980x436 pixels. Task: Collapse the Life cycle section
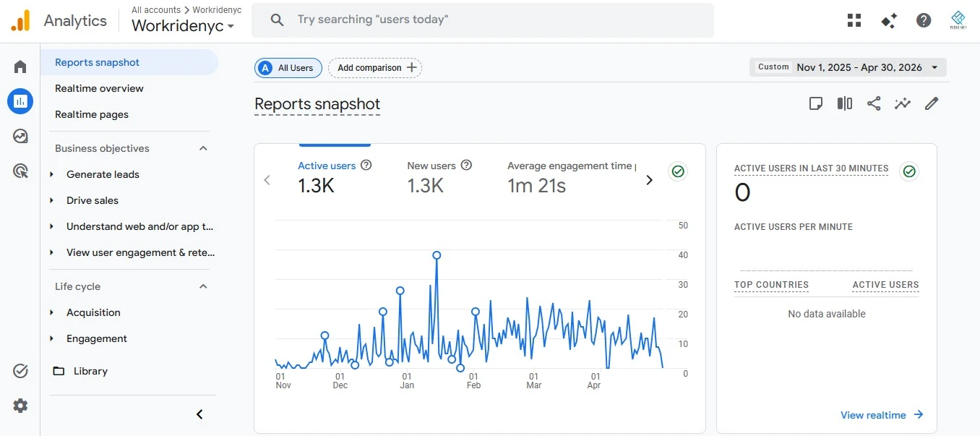click(203, 286)
